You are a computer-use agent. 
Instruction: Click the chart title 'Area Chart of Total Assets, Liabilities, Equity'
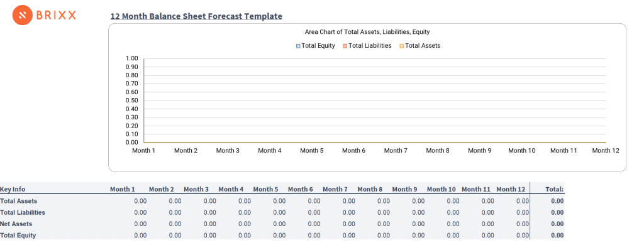click(367, 31)
